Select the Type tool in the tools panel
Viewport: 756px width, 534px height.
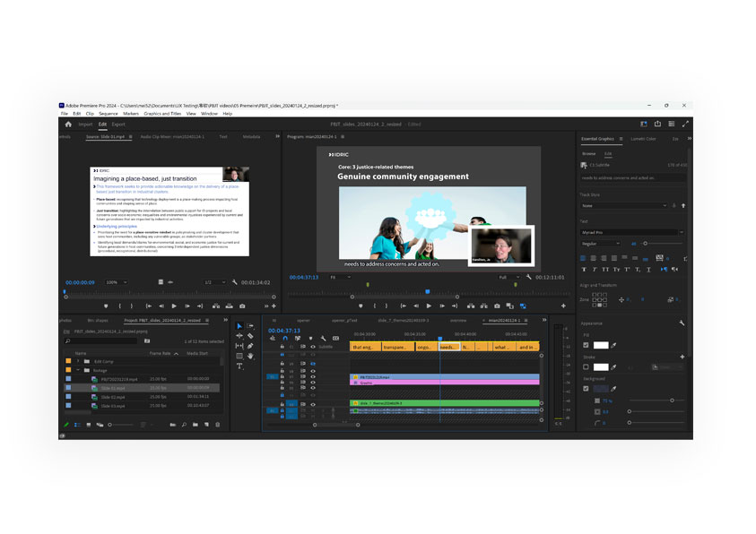[239, 366]
